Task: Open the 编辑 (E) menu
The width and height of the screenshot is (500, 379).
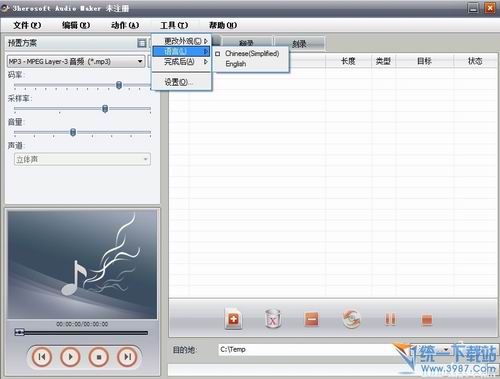Action: [x=76, y=25]
